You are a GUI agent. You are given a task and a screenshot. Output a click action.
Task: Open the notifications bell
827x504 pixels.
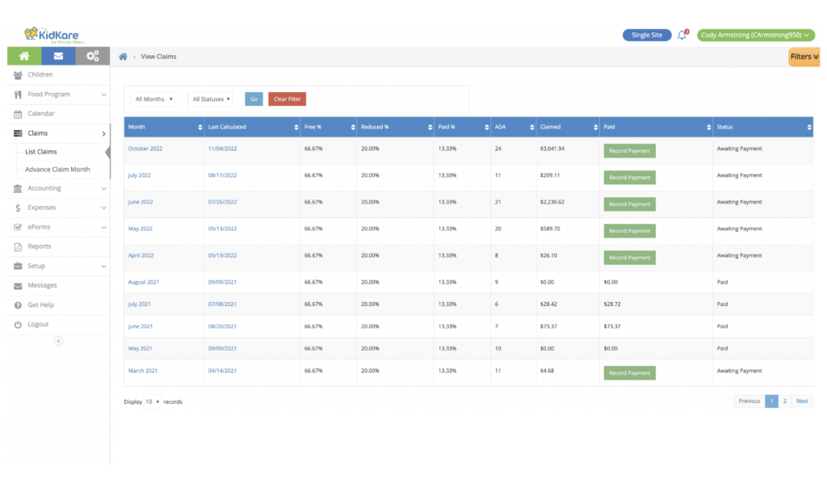[682, 35]
